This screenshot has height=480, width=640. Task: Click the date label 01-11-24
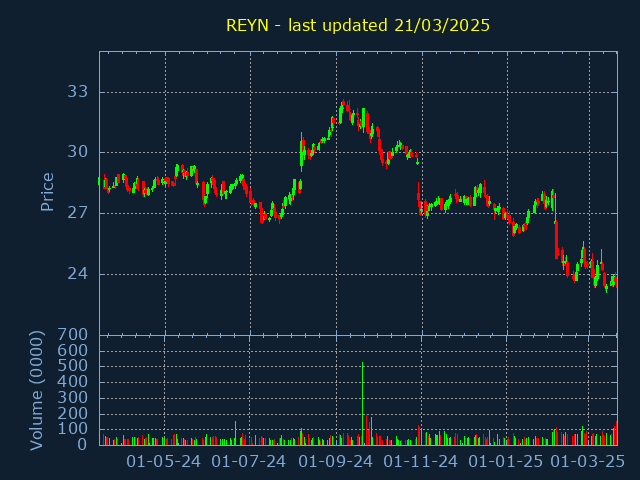[421, 462]
